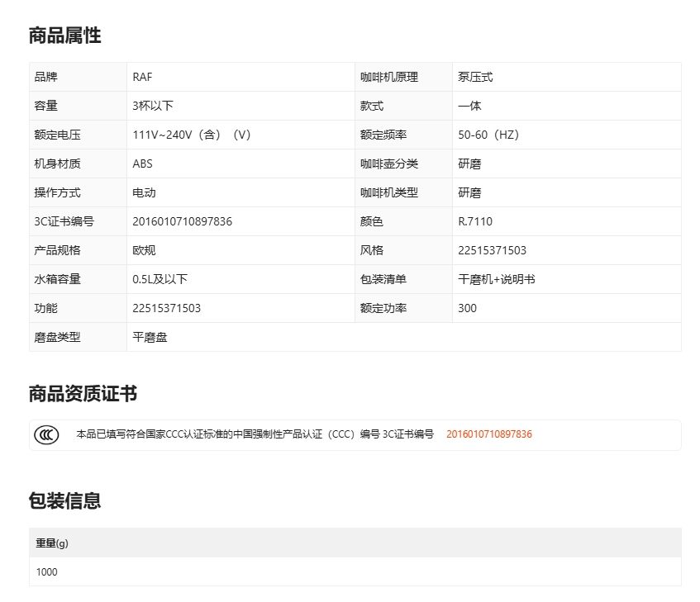Click the CCC certification logo icon
Viewport: 700px width, 602px height.
click(x=46, y=434)
